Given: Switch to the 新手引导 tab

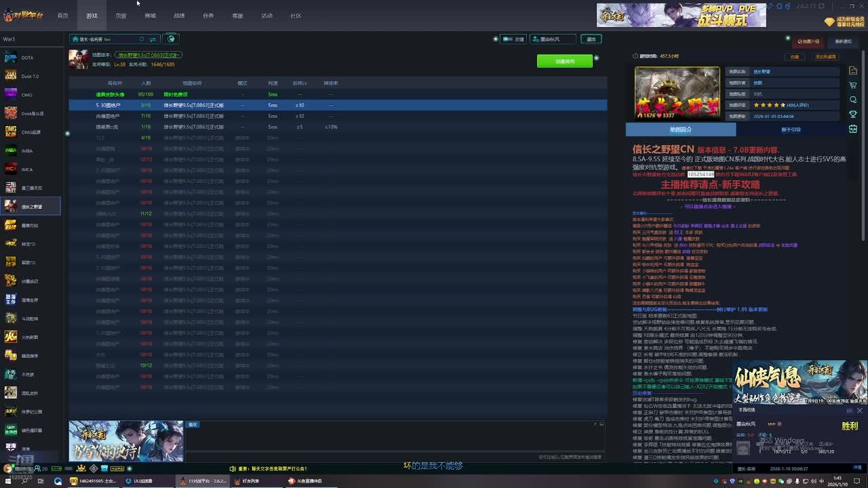Looking at the screenshot, I should pyautogui.click(x=791, y=129).
